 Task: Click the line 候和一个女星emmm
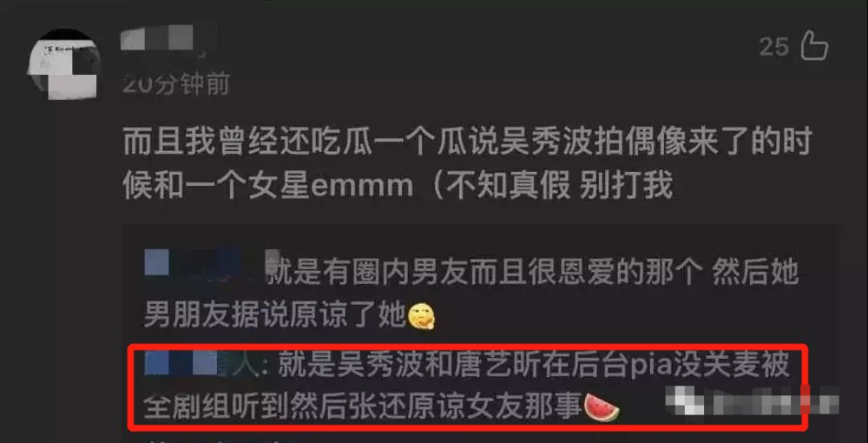coord(268,184)
